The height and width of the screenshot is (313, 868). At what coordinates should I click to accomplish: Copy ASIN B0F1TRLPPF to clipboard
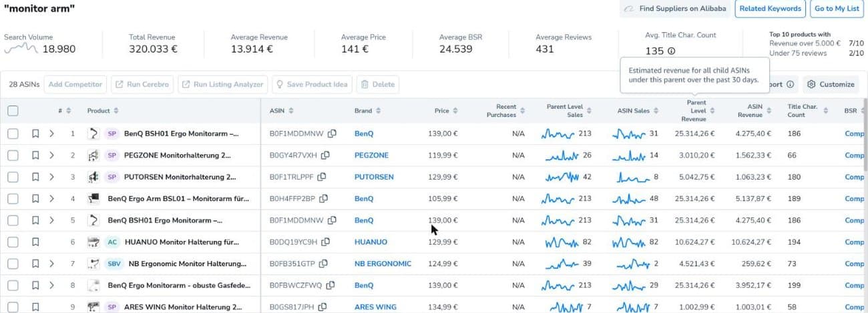[x=321, y=177]
